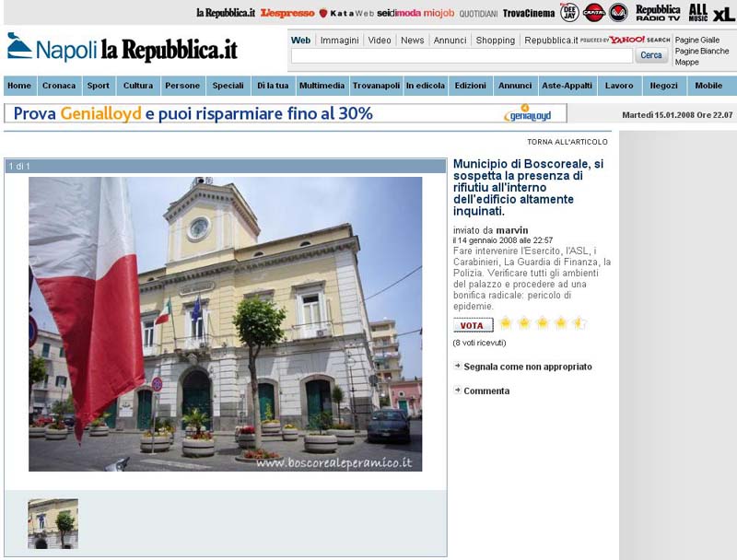Open the Napoli la Repubblica.it logo
The image size is (737, 560).
click(123, 49)
